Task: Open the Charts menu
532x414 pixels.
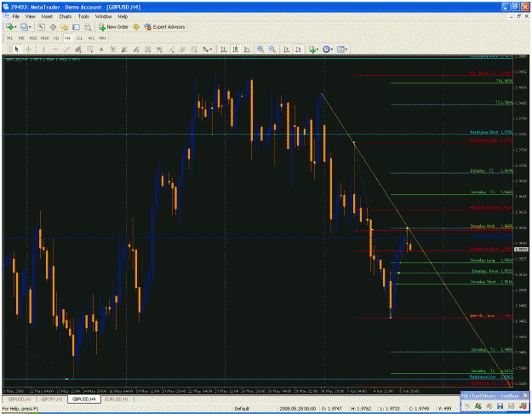Action: [x=66, y=16]
